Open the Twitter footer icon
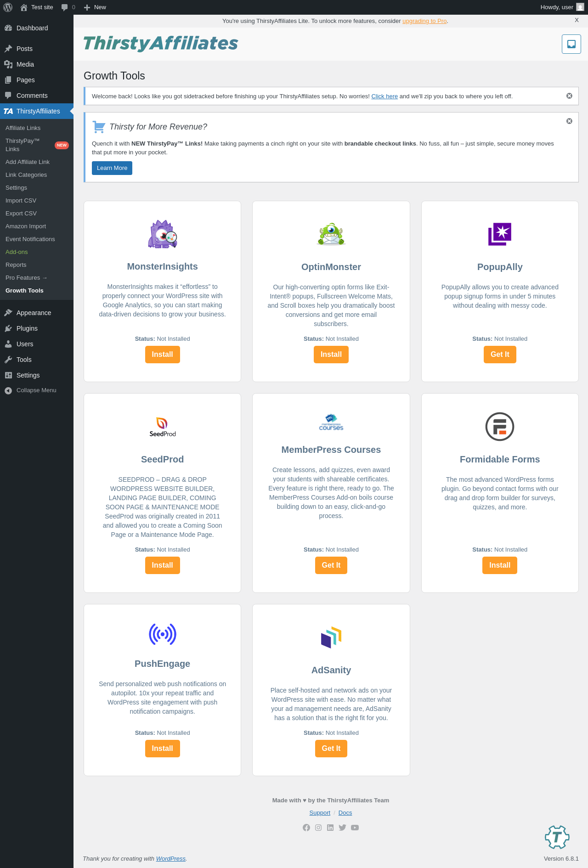This screenshot has height=868, width=588. coord(342,828)
